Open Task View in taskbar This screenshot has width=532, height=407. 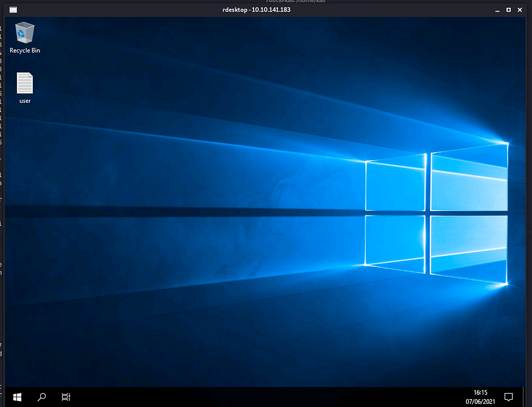(66, 397)
